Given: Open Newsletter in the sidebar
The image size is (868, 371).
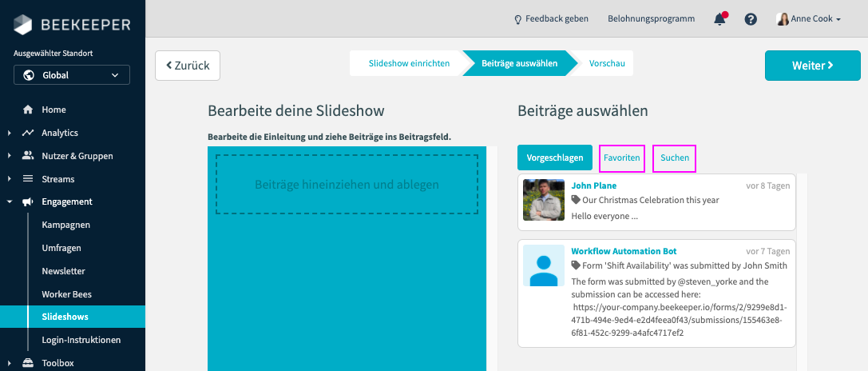Looking at the screenshot, I should click(x=63, y=271).
